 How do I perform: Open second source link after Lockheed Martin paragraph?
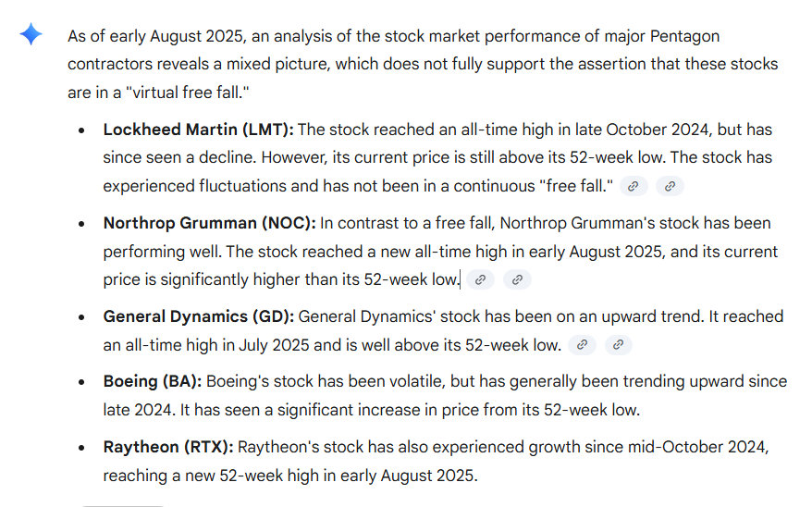click(670, 186)
